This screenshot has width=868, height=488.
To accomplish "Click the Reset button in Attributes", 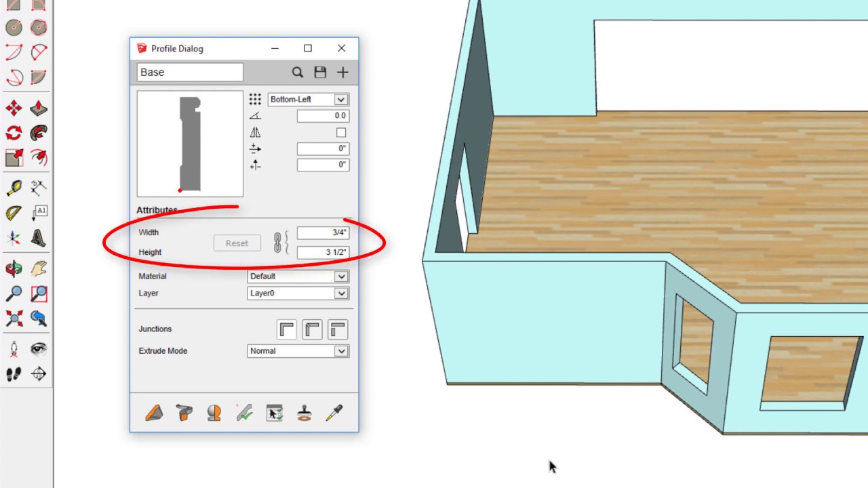I will [x=237, y=243].
